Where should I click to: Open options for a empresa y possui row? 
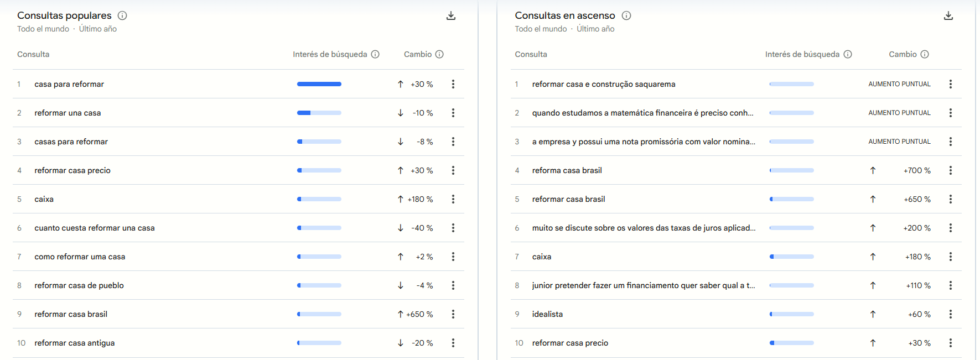tap(951, 142)
